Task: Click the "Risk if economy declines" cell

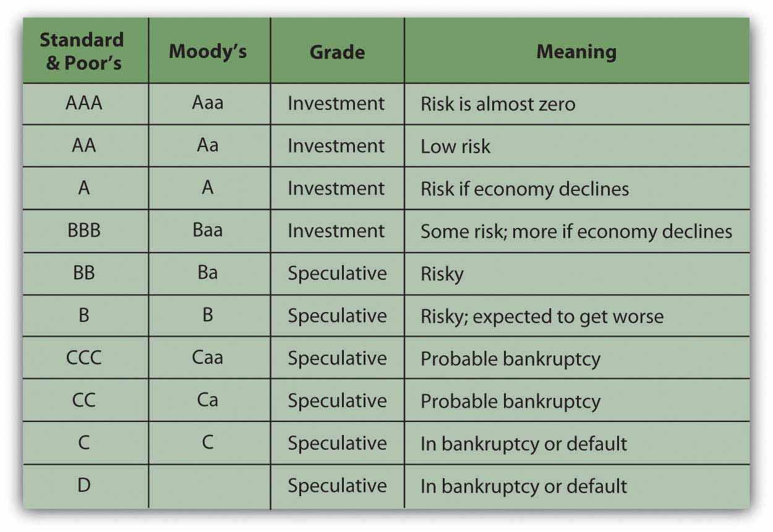Action: pyautogui.click(x=524, y=188)
